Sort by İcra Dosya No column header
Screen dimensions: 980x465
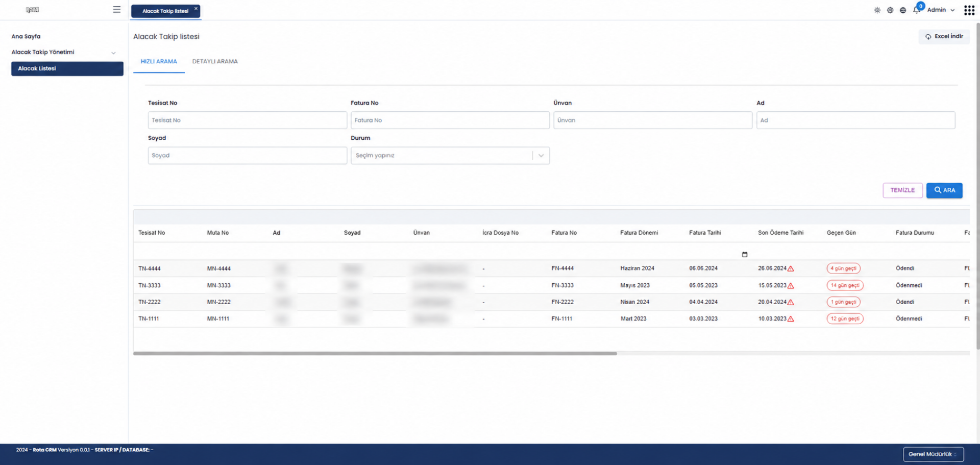(500, 233)
